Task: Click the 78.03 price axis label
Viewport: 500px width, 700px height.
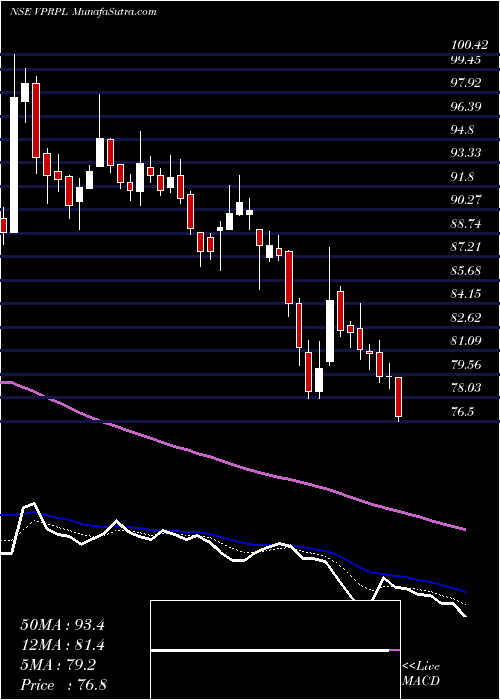Action: pos(465,388)
